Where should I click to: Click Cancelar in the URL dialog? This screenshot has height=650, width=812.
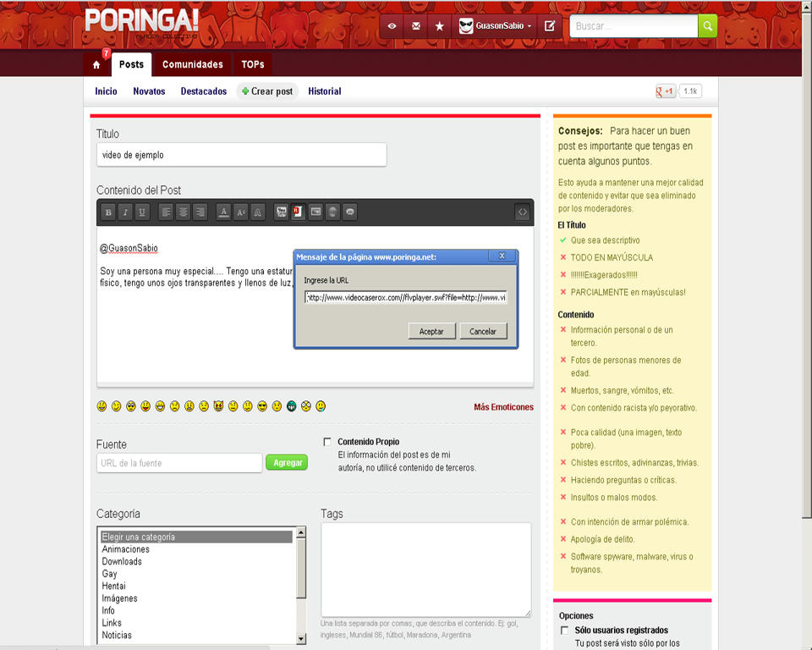483,331
